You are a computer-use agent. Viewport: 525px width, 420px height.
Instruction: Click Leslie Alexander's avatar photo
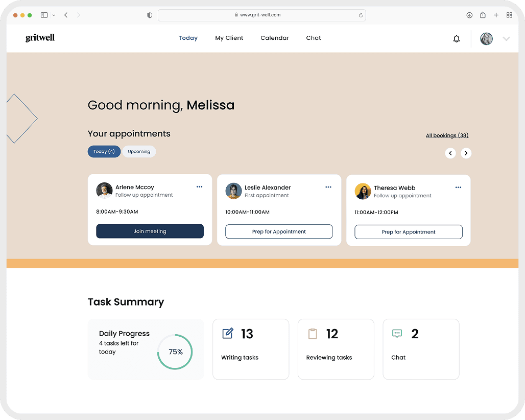point(233,191)
